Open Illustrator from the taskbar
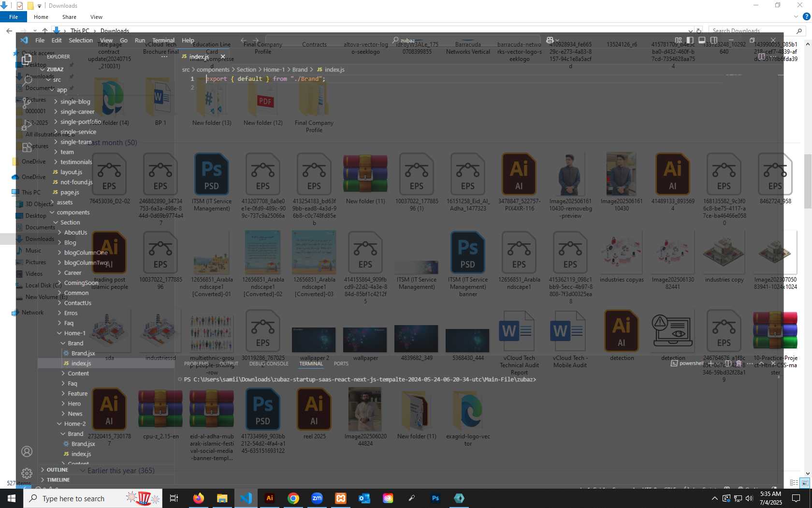Viewport: 812px width, 508px height. click(x=270, y=498)
